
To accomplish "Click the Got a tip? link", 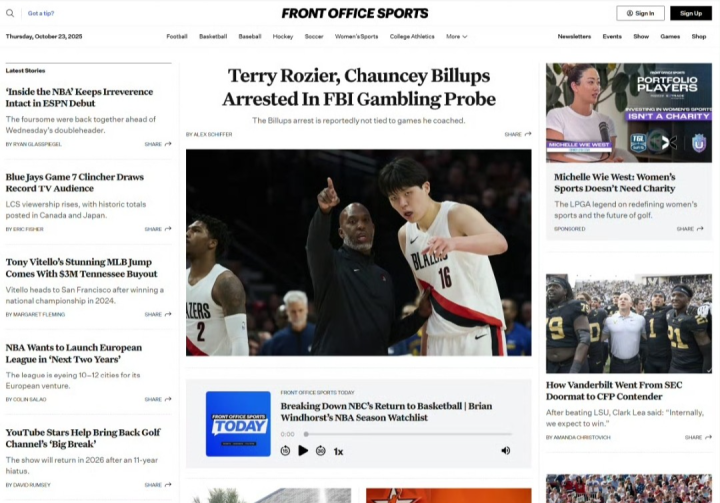I will click(41, 13).
